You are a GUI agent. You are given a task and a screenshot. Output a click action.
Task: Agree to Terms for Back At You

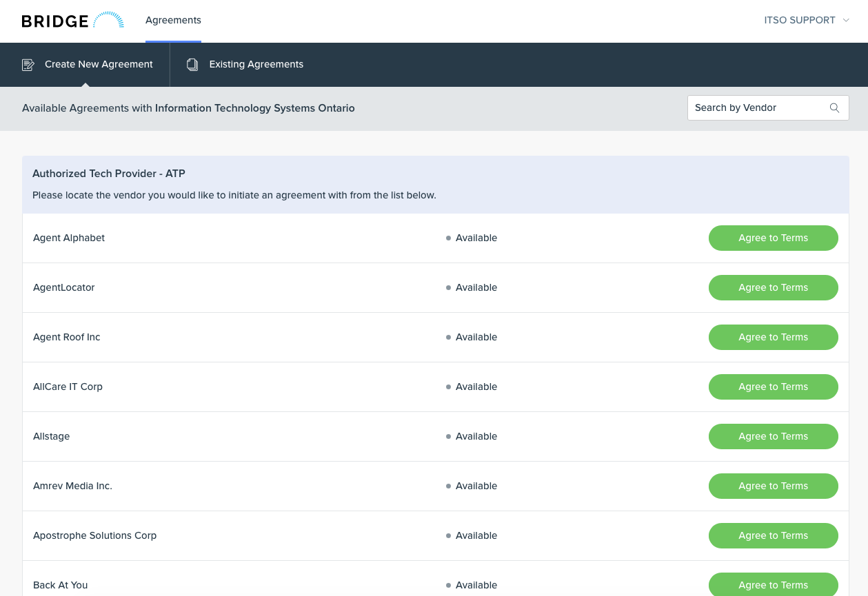773,584
